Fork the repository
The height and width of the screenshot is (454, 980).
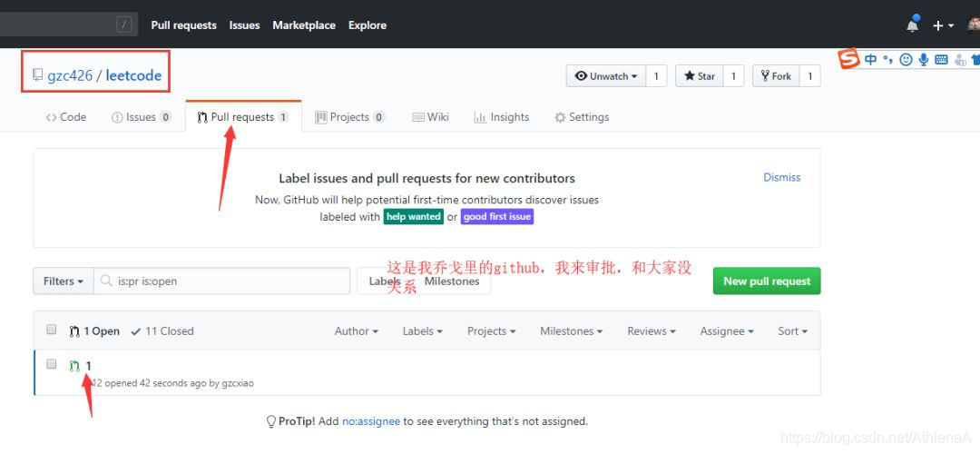[x=776, y=76]
